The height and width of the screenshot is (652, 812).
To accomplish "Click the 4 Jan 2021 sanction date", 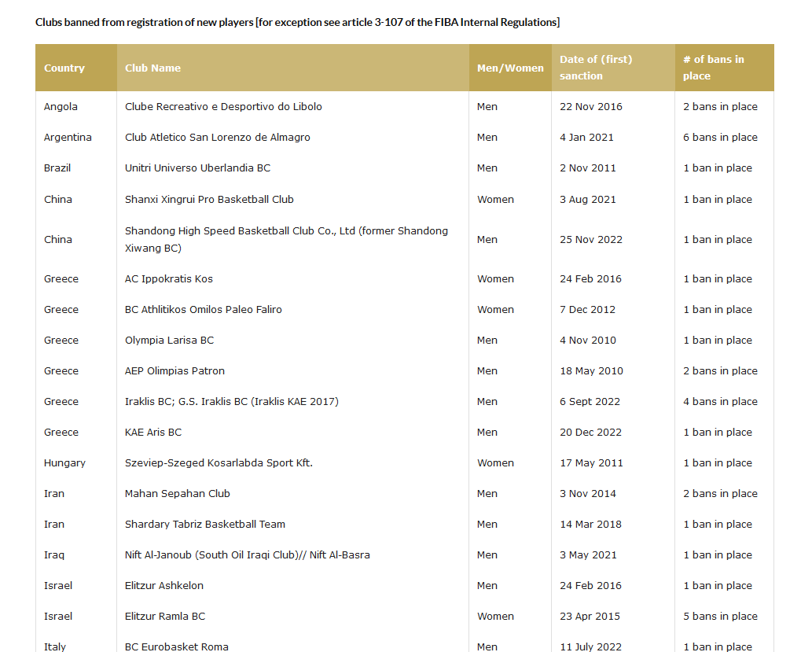I will click(586, 138).
